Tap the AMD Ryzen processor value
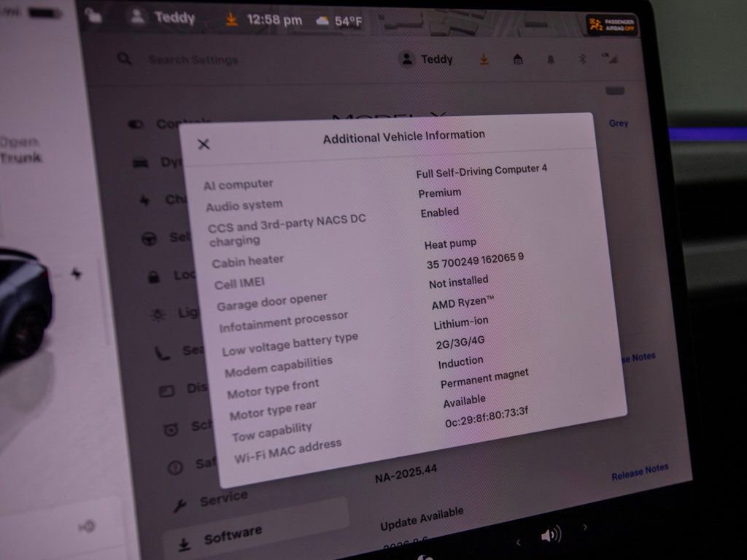Image resolution: width=747 pixels, height=560 pixels. point(462,303)
